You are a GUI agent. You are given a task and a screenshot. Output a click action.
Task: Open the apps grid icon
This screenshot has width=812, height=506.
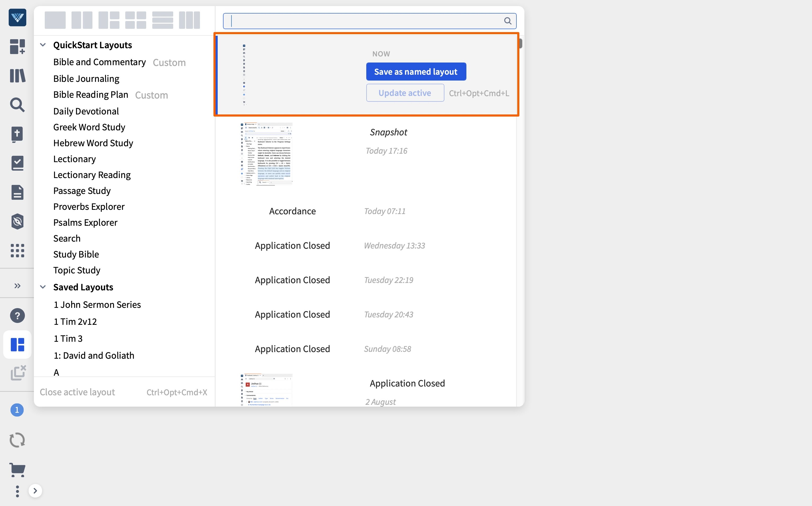[x=17, y=251]
